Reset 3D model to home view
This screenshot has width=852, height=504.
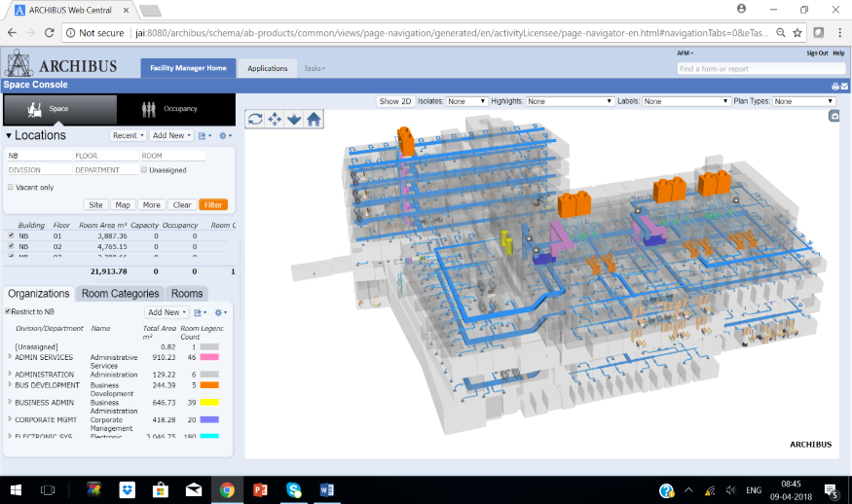(x=314, y=119)
